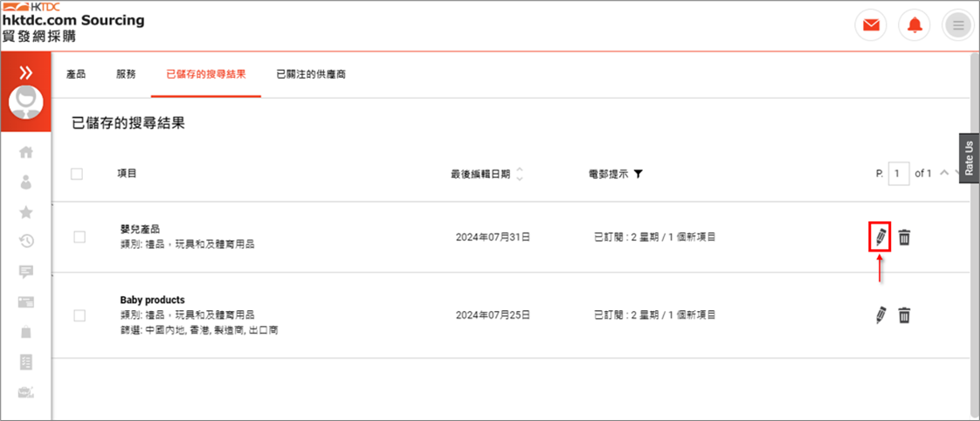Delete the Baby products saved search
Screen dimensions: 980x421
tap(905, 315)
